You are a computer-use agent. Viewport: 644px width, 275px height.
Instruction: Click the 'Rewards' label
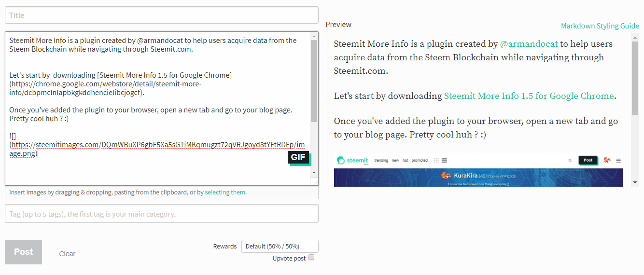(x=225, y=247)
